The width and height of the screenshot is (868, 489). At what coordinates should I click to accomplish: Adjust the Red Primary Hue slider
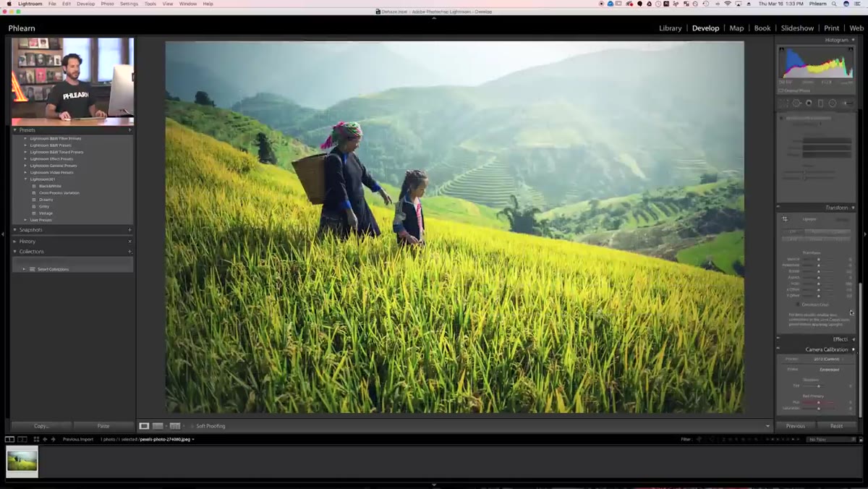pyautogui.click(x=819, y=402)
